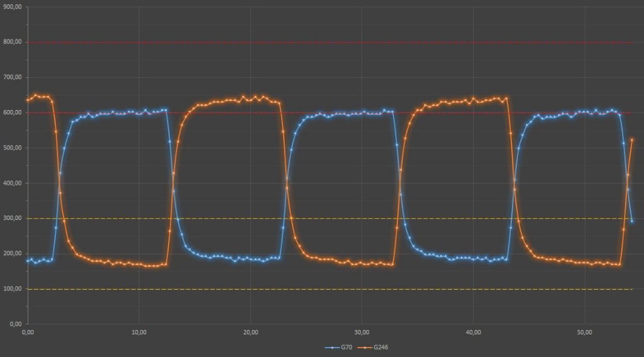The image size is (644, 357).
Task: Click the 600,00 y-axis label
Action: (13, 113)
